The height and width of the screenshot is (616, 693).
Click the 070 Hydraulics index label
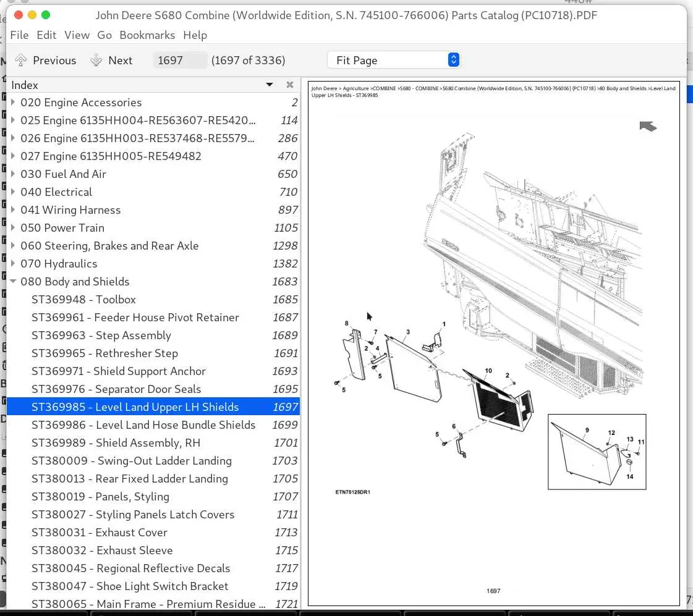(59, 264)
